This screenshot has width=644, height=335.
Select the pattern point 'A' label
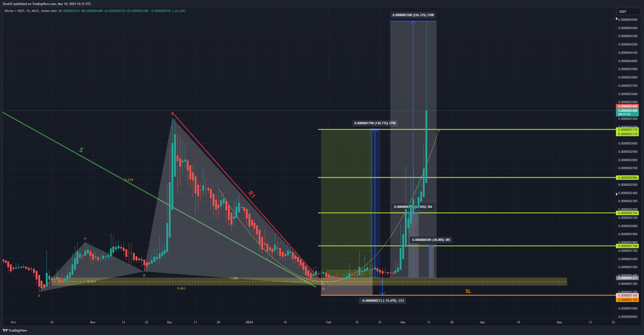[85, 238]
